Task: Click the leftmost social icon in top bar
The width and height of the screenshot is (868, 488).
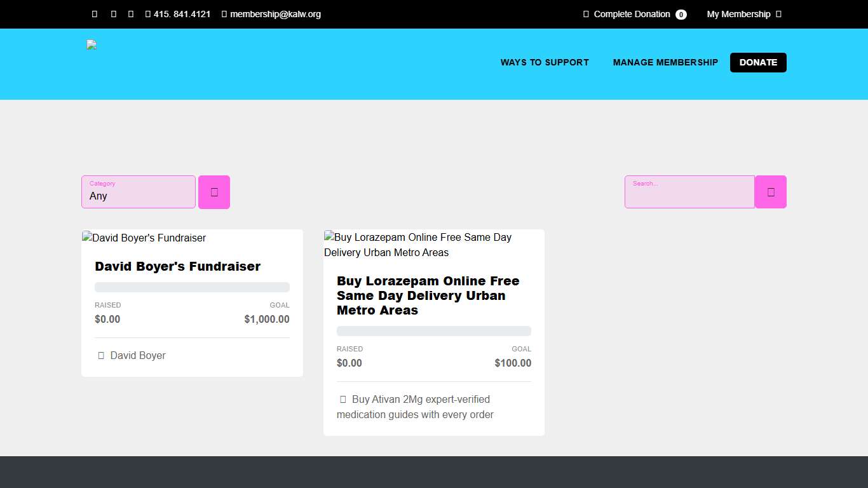Action: (95, 14)
